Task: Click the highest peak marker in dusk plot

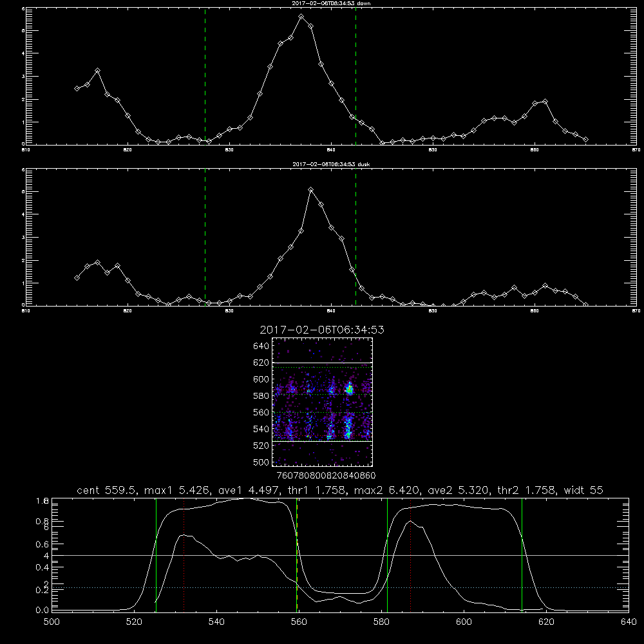Action: coord(311,190)
